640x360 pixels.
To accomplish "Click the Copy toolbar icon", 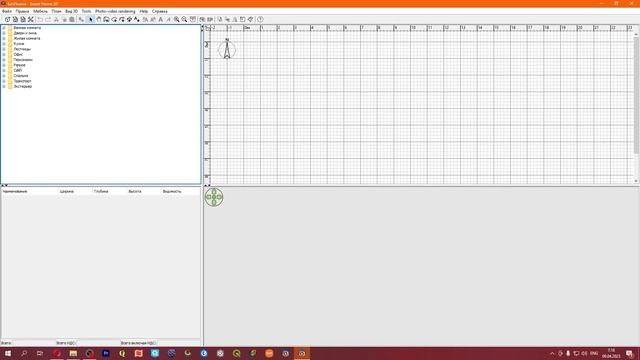I will (x=64, y=19).
